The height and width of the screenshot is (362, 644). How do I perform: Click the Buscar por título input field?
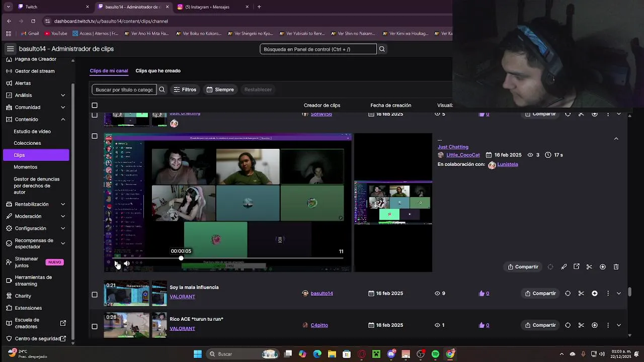tap(124, 89)
